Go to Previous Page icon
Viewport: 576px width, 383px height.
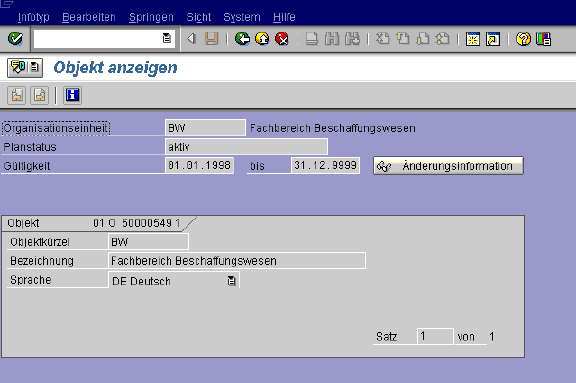click(403, 39)
